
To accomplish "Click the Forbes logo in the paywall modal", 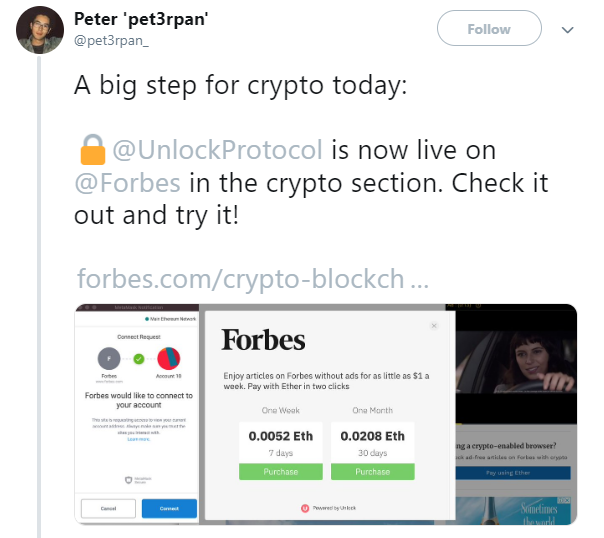I will pos(263,340).
